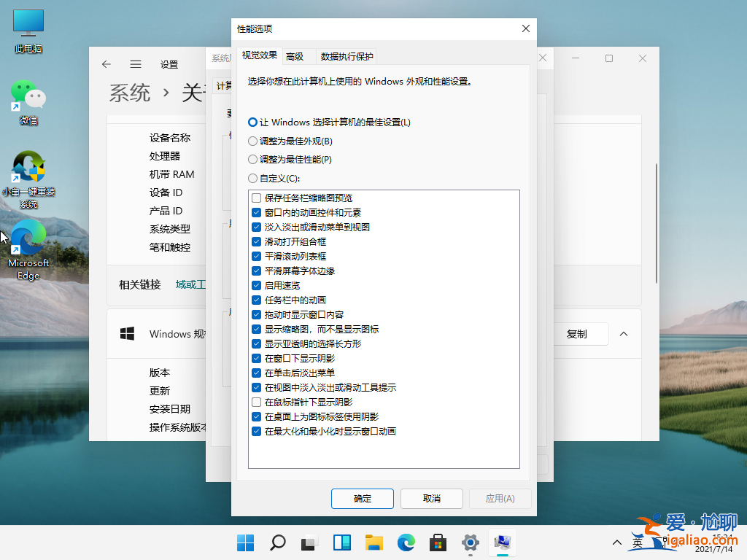This screenshot has width=747, height=560.
Task: Click the taskbar Search icon
Action: 277,542
